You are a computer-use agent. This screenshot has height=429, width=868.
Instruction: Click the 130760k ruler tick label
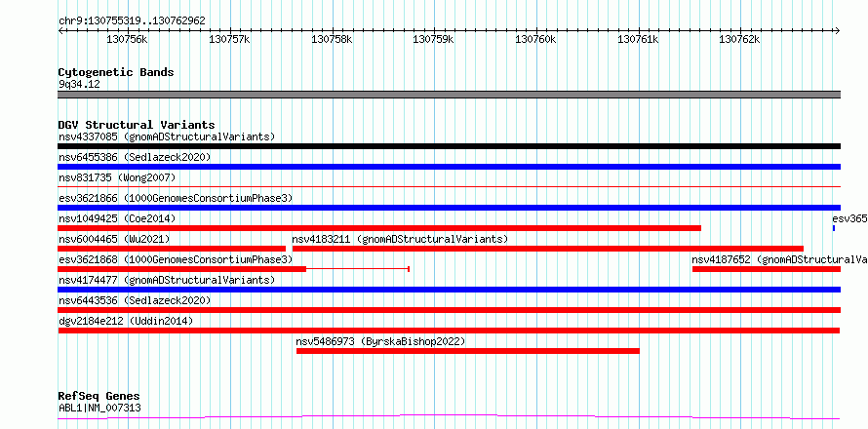coord(535,40)
